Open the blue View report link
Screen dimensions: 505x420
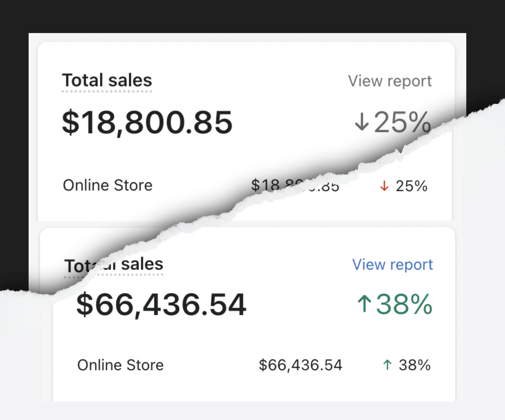(392, 265)
